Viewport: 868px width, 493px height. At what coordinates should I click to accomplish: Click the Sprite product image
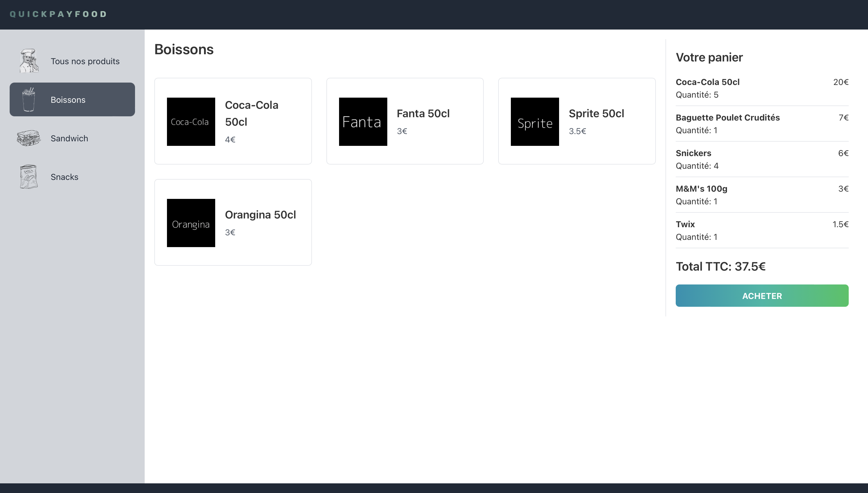point(535,121)
